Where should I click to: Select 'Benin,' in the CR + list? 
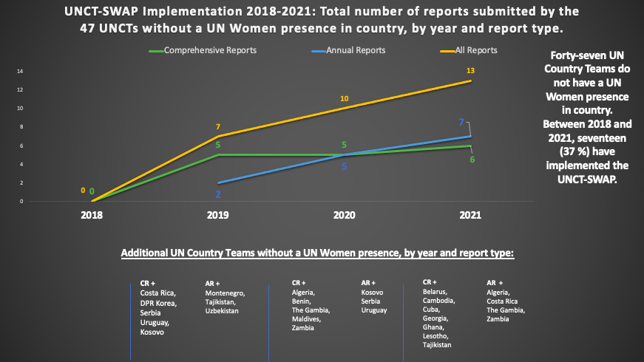pos(301,301)
